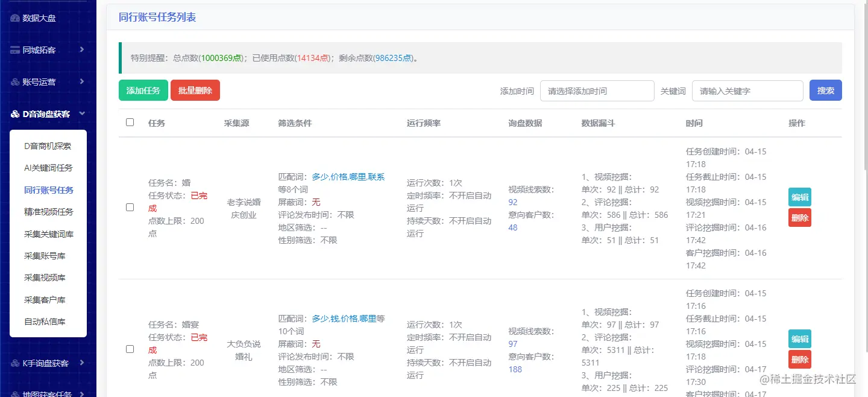Click the 地图获客任务 sidebar icon
This screenshot has width=868, height=397.
coord(15,395)
